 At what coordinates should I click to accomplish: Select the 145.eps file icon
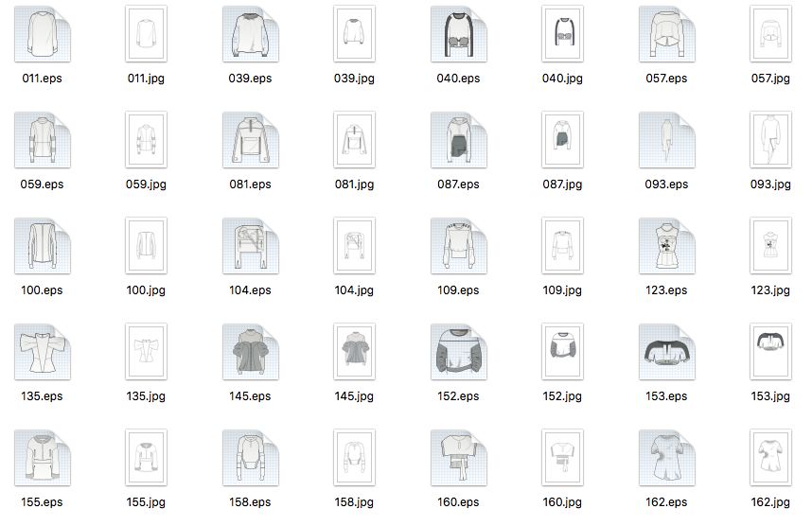pos(251,352)
